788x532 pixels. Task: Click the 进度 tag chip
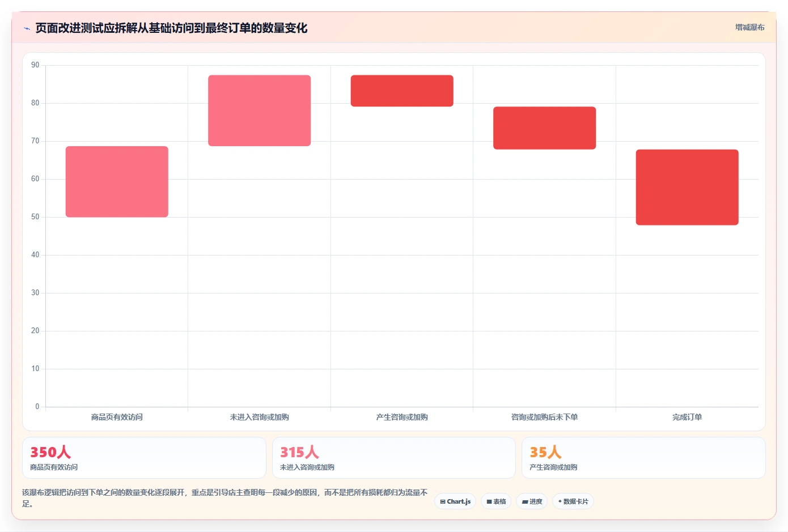pyautogui.click(x=532, y=501)
